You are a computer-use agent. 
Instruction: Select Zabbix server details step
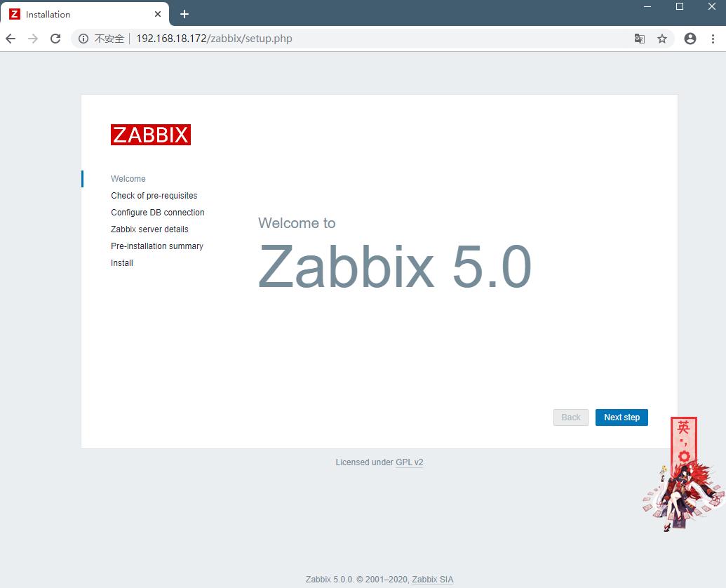149,229
